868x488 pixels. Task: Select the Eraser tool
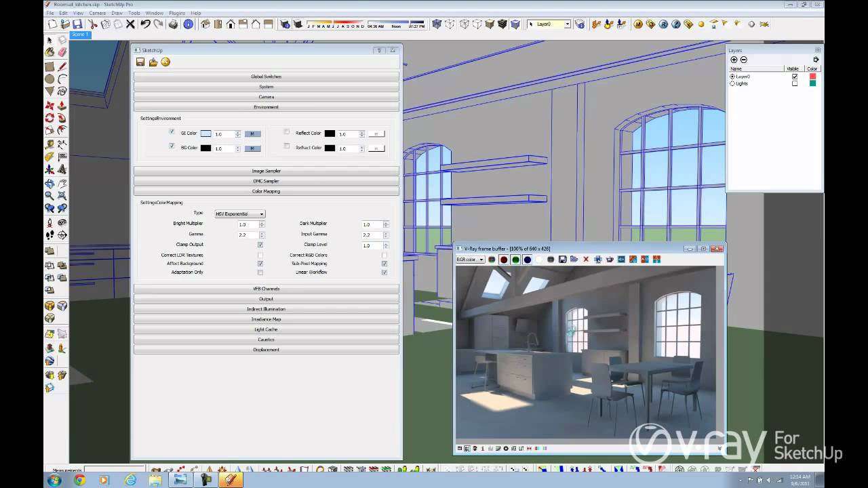[x=62, y=52]
